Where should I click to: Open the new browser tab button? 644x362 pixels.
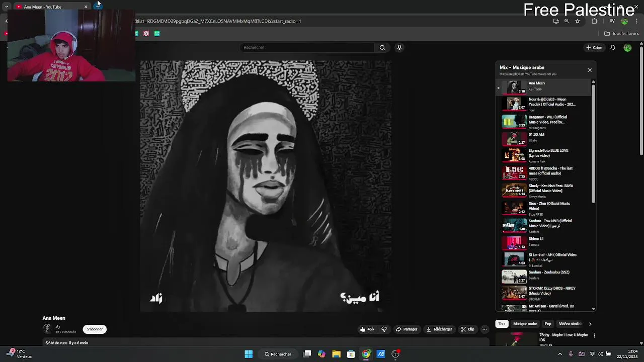(98, 7)
